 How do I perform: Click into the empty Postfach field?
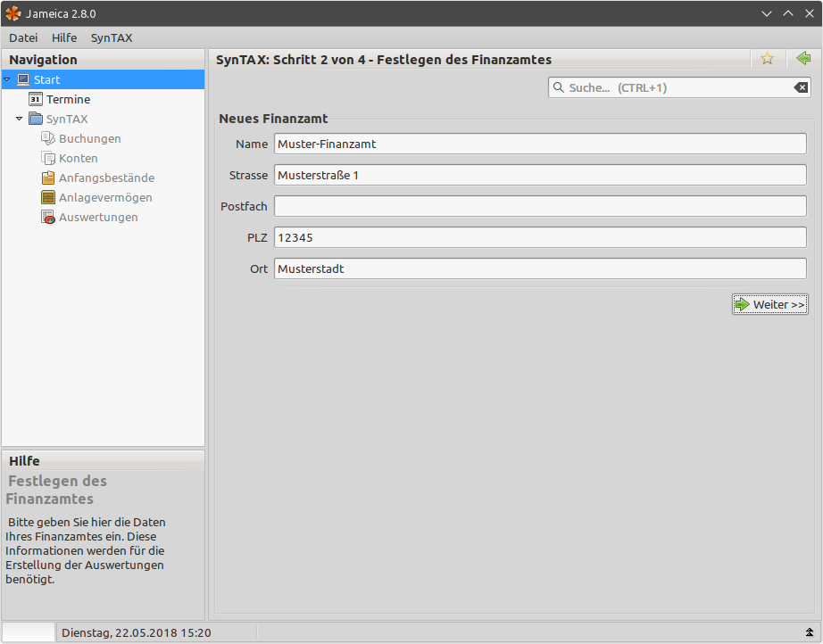click(540, 206)
